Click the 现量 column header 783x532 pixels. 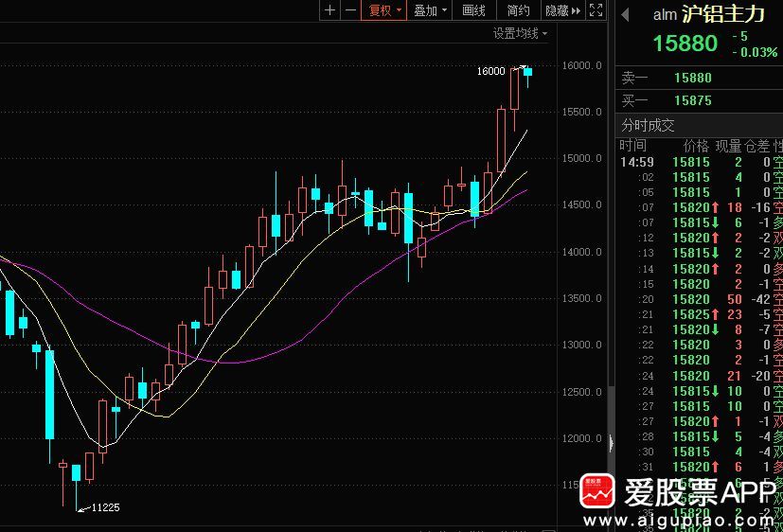(x=728, y=146)
